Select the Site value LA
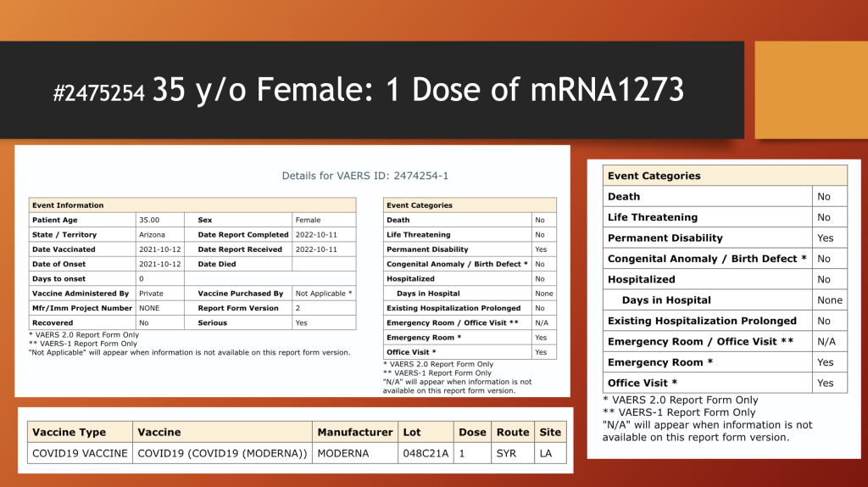This screenshot has width=868, height=487. pyautogui.click(x=546, y=453)
